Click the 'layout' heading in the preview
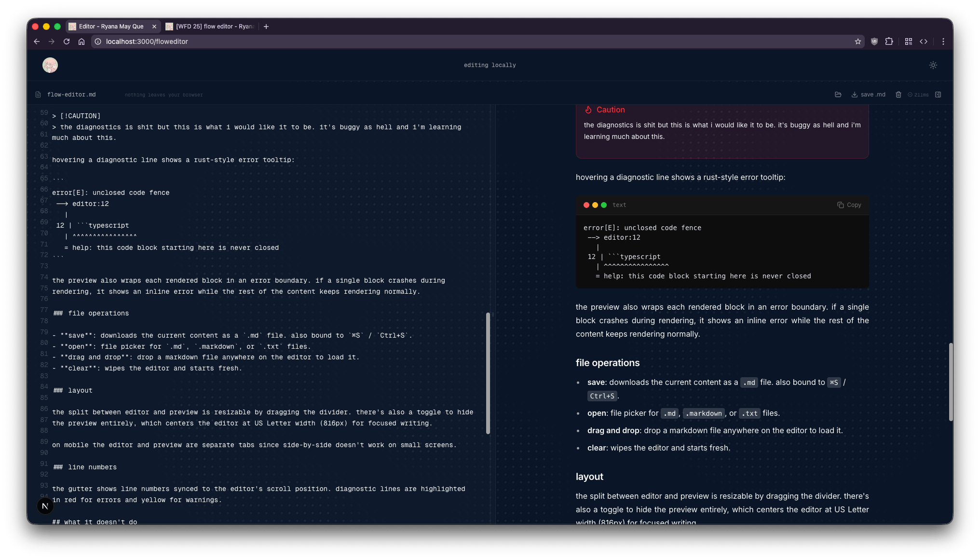 (589, 477)
